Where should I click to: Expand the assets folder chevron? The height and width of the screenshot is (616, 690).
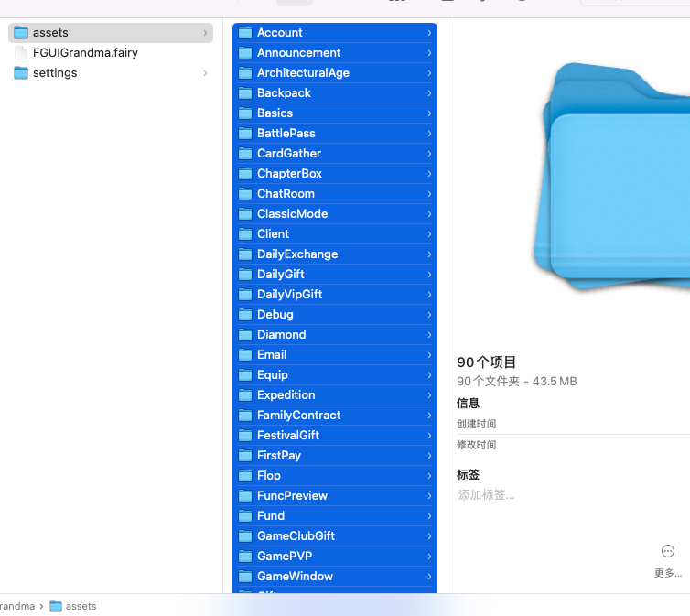tap(205, 33)
